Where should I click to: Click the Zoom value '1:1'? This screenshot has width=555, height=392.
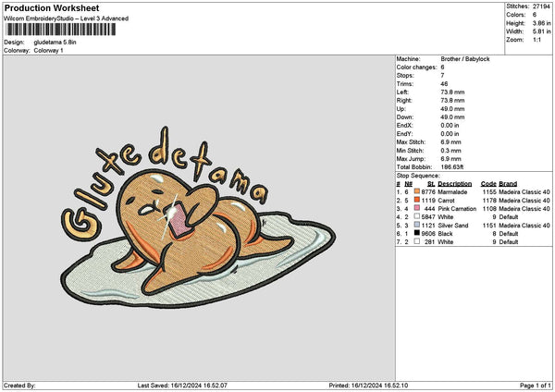pyautogui.click(x=536, y=40)
